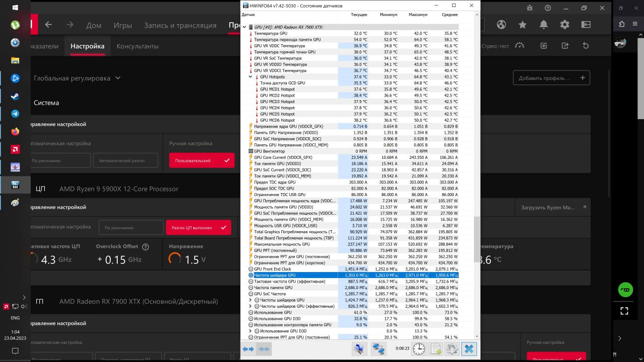The width and height of the screenshot is (644, 362).
Task: Toggle the Разгон ЦП выполнен option
Action: tap(198, 227)
